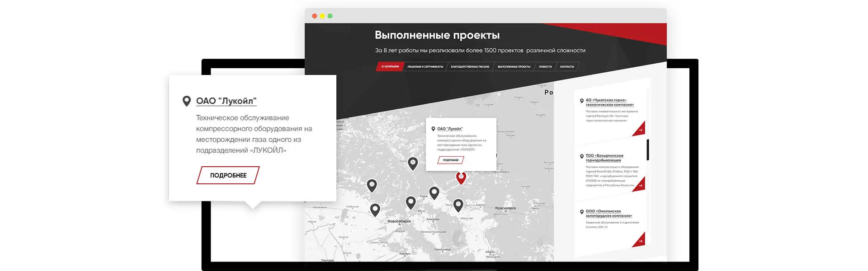Open 'Благодарственные письма' in the navigation

pos(470,67)
